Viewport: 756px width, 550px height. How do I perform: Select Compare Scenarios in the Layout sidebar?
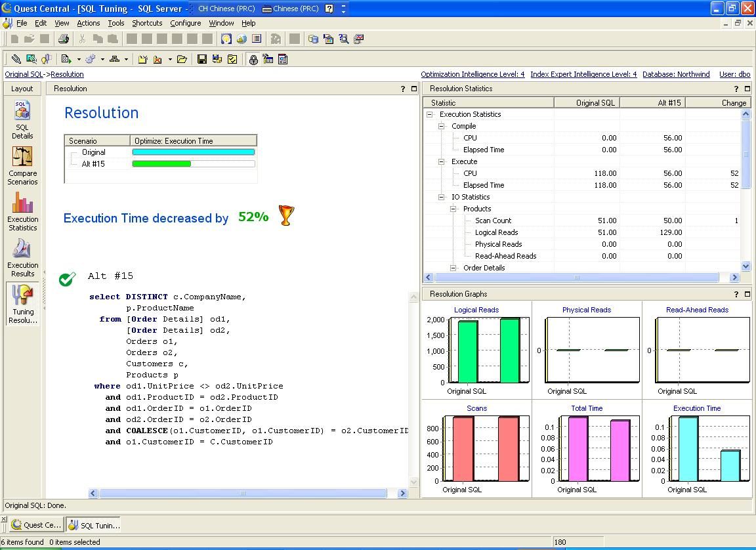[22, 164]
